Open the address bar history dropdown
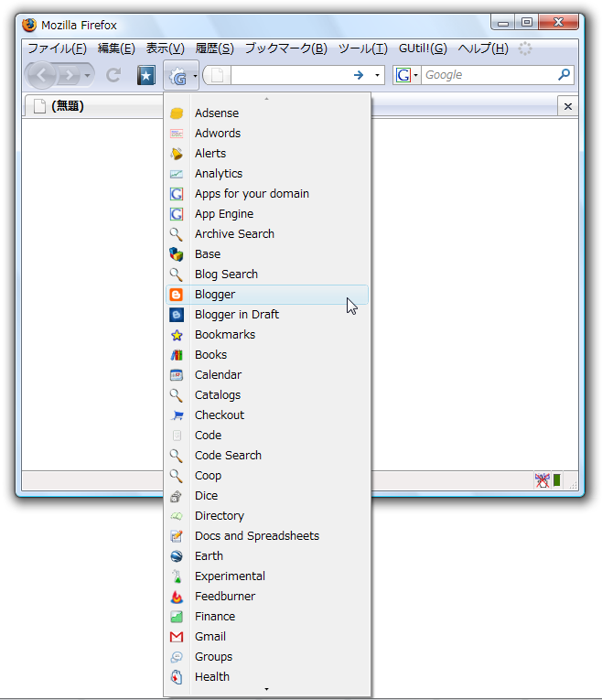The width and height of the screenshot is (602, 700). click(377, 75)
